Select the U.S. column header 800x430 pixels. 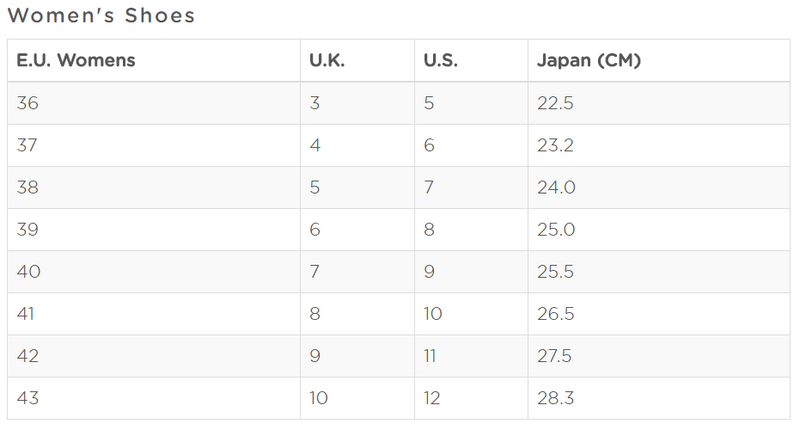pos(471,60)
